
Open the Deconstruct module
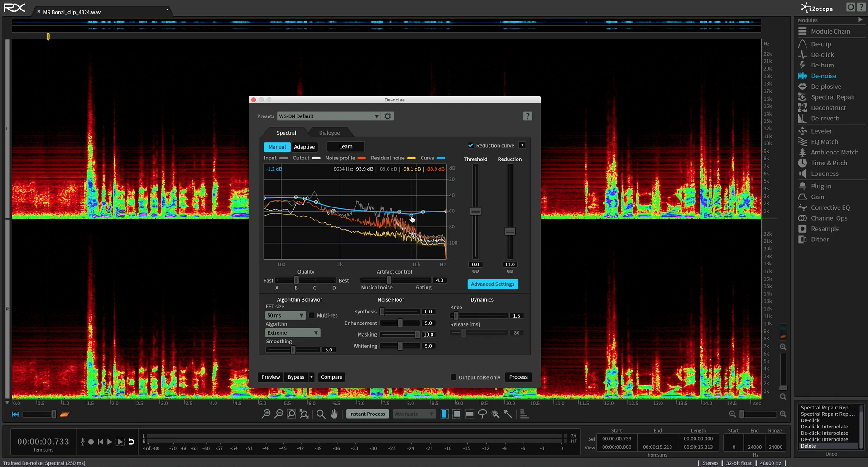tap(828, 108)
